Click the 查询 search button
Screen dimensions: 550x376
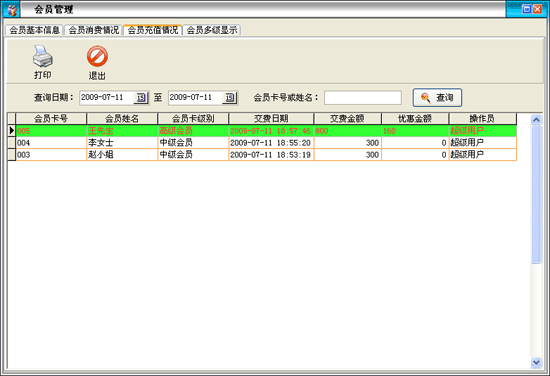[437, 98]
